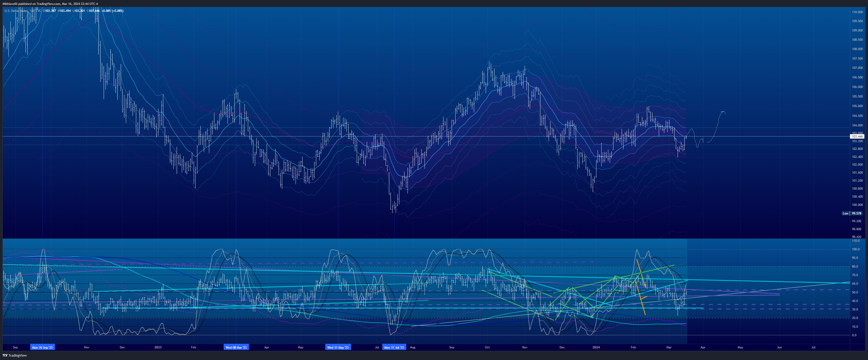The height and width of the screenshot is (360, 868).
Task: Click the 2023 label on time axis
Action: click(x=158, y=347)
